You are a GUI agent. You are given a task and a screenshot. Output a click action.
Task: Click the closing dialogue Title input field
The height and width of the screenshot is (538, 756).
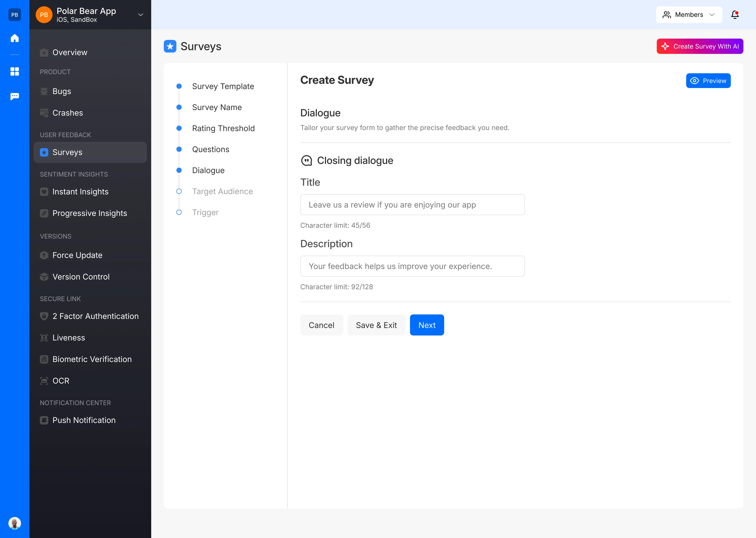pyautogui.click(x=412, y=205)
